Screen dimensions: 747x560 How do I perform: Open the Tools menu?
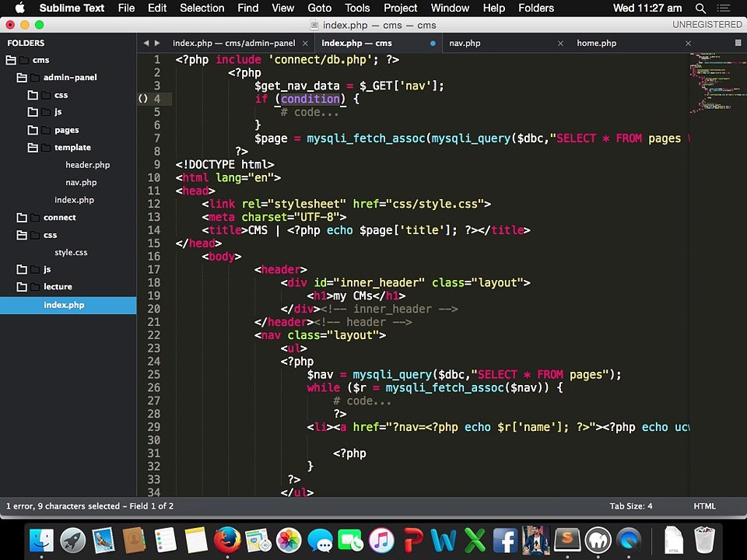point(357,8)
